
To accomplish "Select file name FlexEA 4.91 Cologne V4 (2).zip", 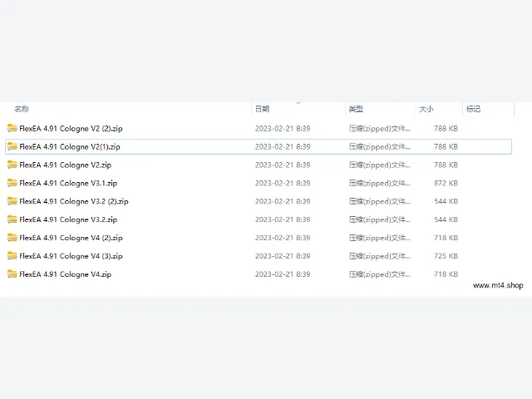I will pos(71,238).
